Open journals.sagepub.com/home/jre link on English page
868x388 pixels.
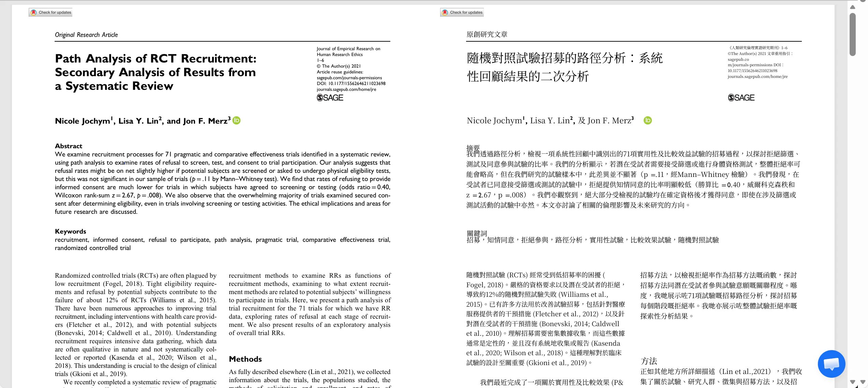coord(346,89)
